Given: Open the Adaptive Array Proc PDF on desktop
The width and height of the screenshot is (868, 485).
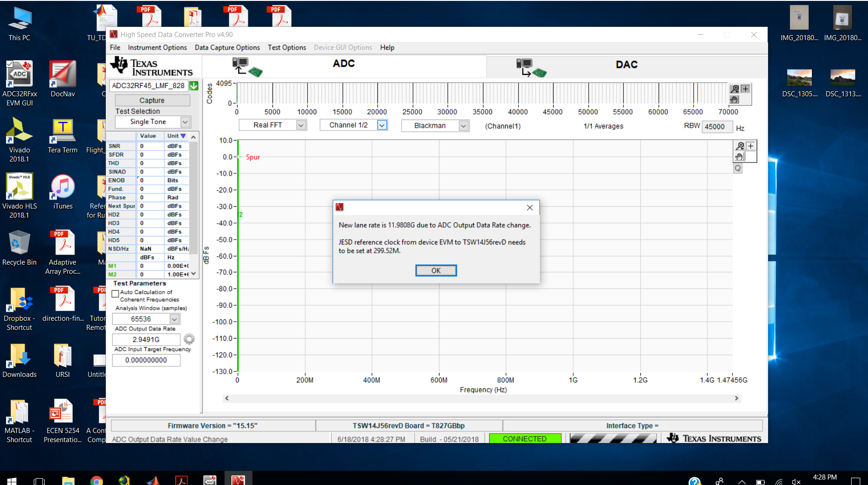Looking at the screenshot, I should point(63,252).
